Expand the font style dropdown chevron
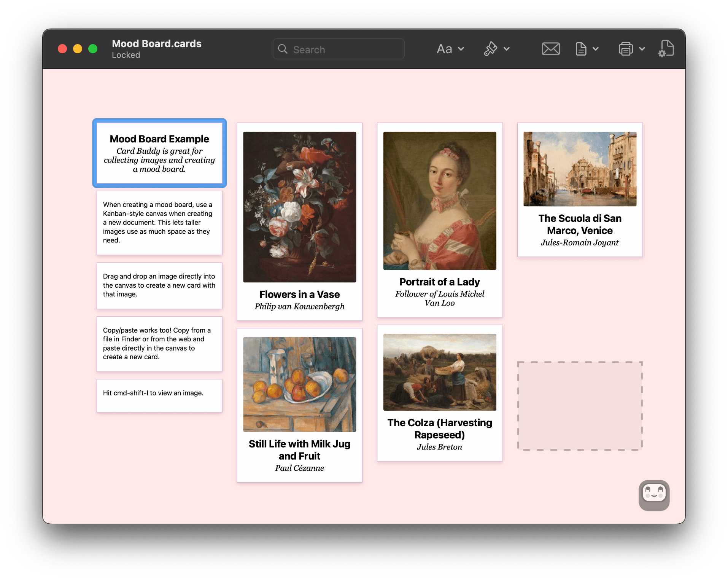Image resolution: width=728 pixels, height=580 pixels. point(461,49)
